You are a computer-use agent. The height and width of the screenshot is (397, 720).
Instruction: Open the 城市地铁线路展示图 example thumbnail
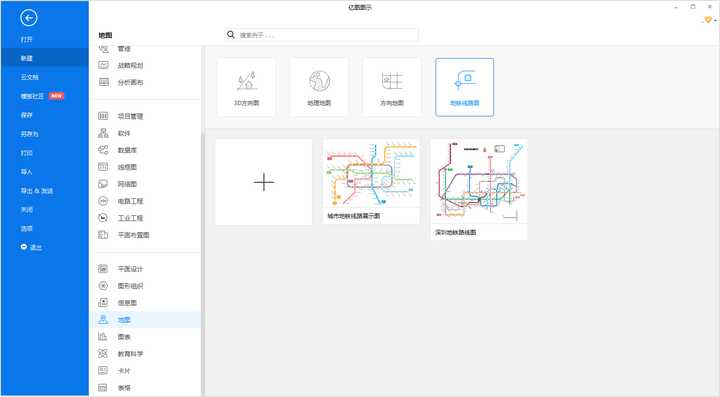click(x=371, y=182)
